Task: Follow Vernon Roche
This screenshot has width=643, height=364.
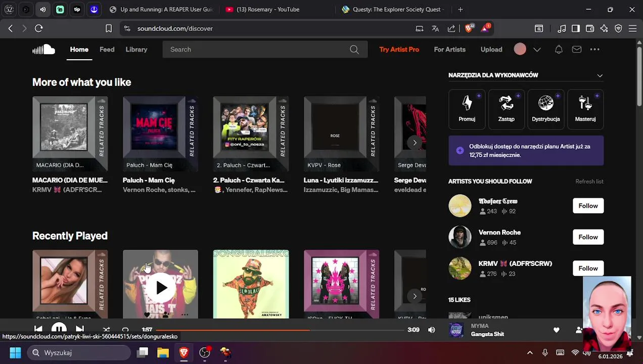Action: click(588, 237)
